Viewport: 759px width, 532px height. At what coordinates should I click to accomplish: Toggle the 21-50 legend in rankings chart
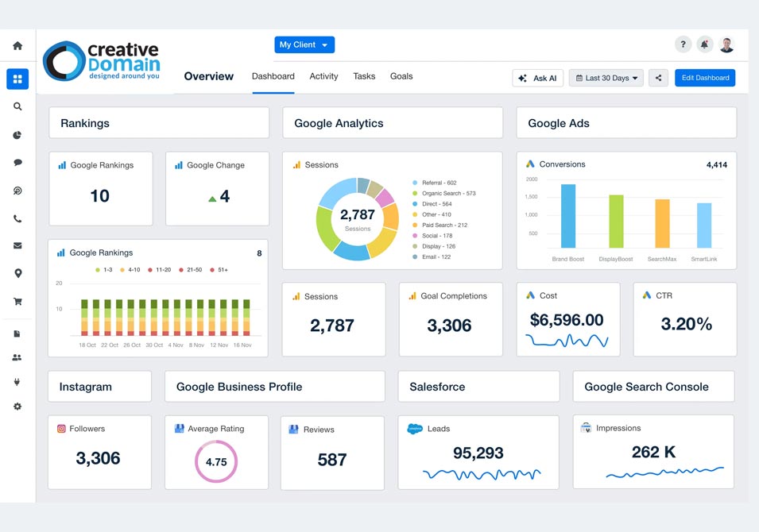click(x=190, y=269)
